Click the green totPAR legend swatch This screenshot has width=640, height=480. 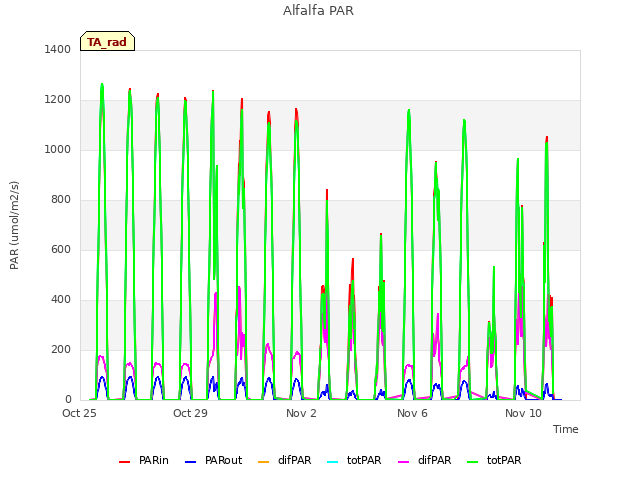coord(473,462)
